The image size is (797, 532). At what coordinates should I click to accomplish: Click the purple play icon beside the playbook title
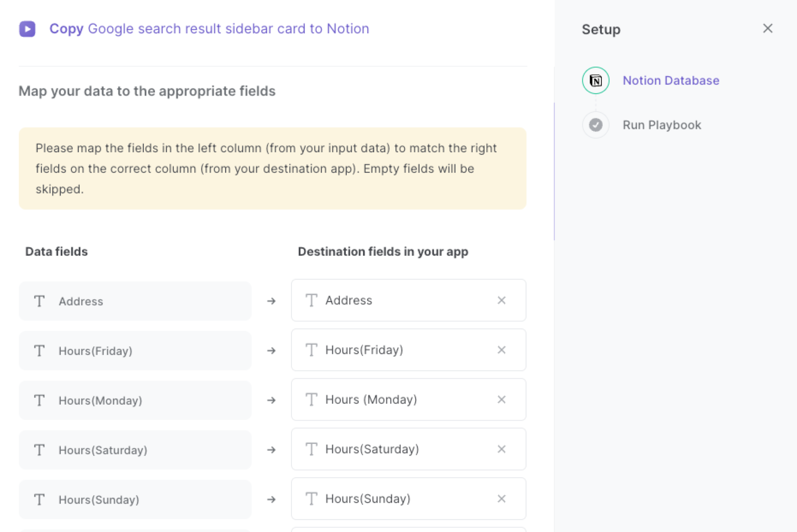pos(27,29)
